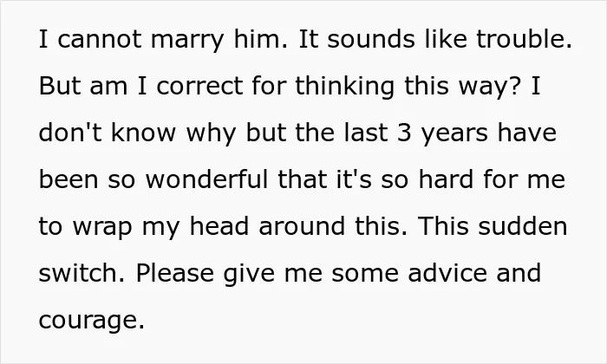Click the word 'trouble' in the first line

(x=520, y=39)
